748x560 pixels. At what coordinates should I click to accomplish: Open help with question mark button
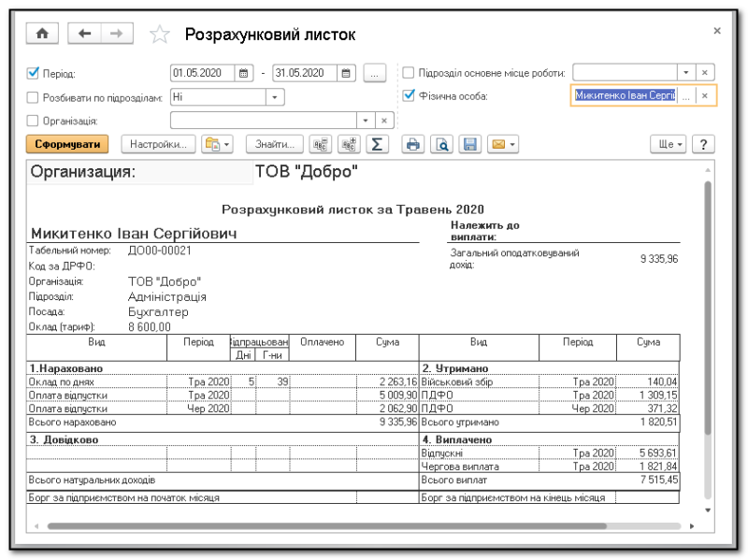coord(703,144)
